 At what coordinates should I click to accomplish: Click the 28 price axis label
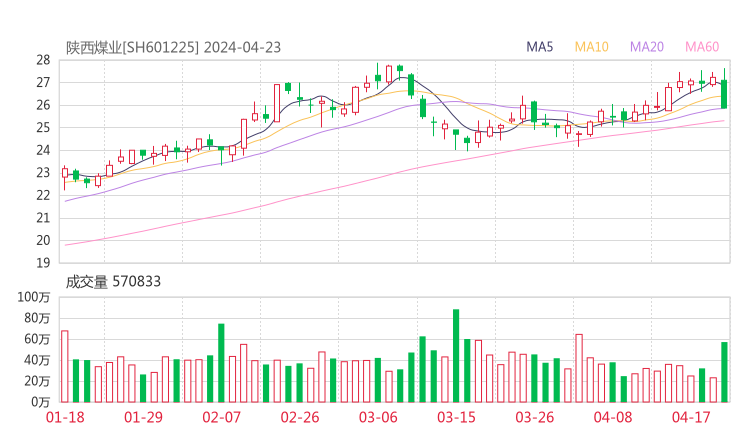point(43,60)
